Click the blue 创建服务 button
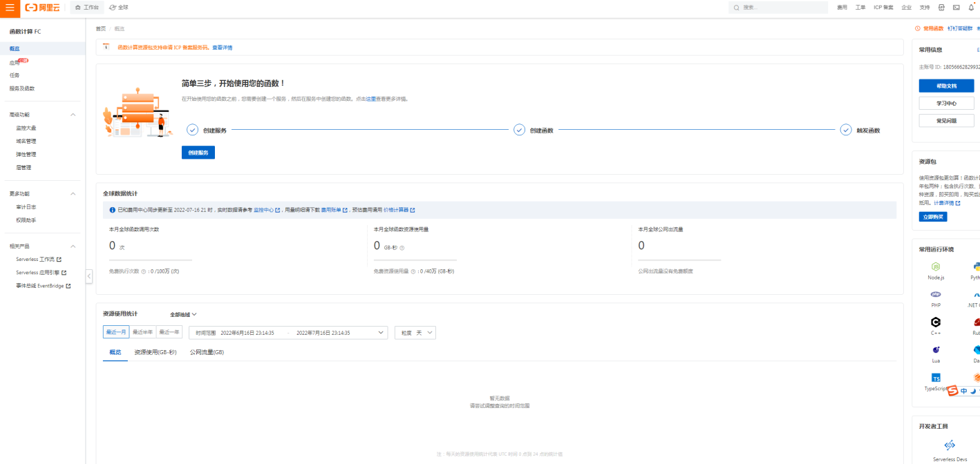The width and height of the screenshot is (980, 464). [198, 153]
